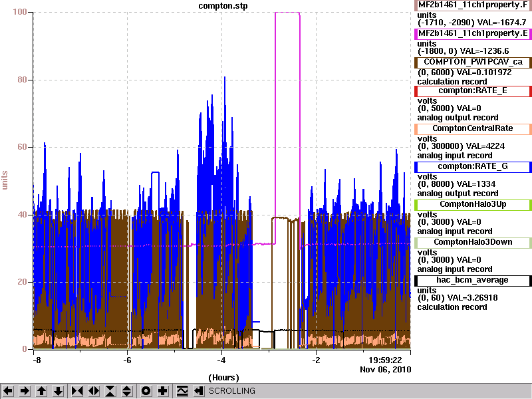Click the horizontal zoom-in (bowtie) icon
532x399 pixels.
(77, 391)
